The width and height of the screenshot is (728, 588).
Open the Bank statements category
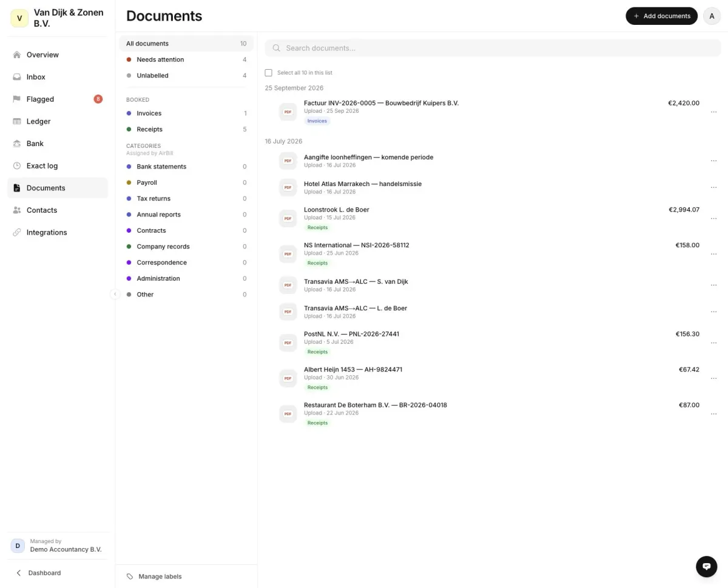click(186, 167)
